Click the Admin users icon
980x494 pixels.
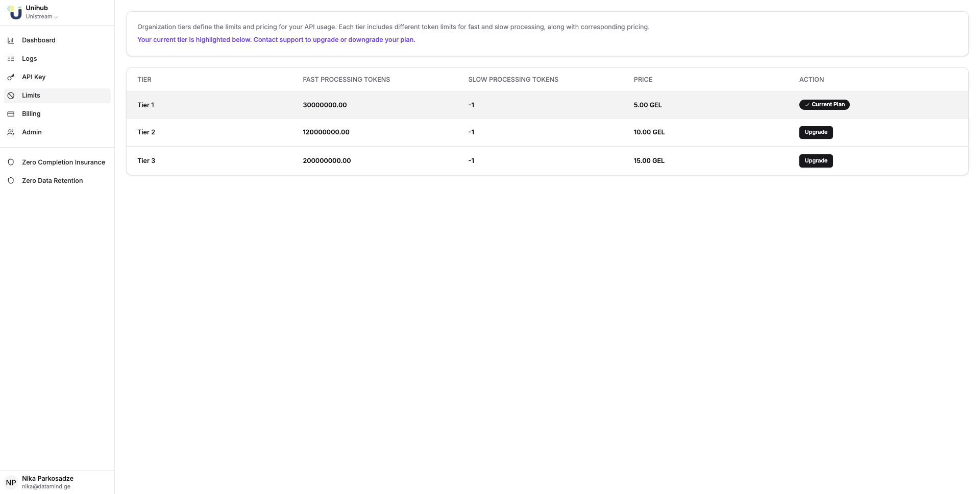click(11, 132)
